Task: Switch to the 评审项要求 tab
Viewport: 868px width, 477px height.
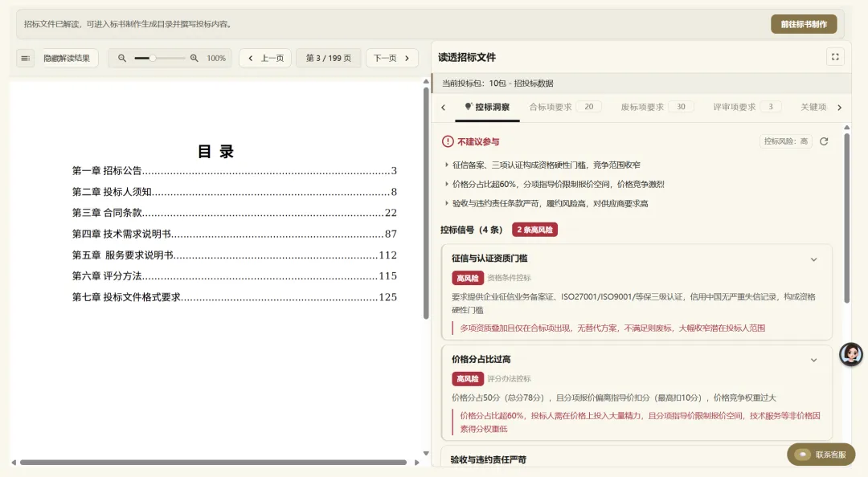Action: 747,107
